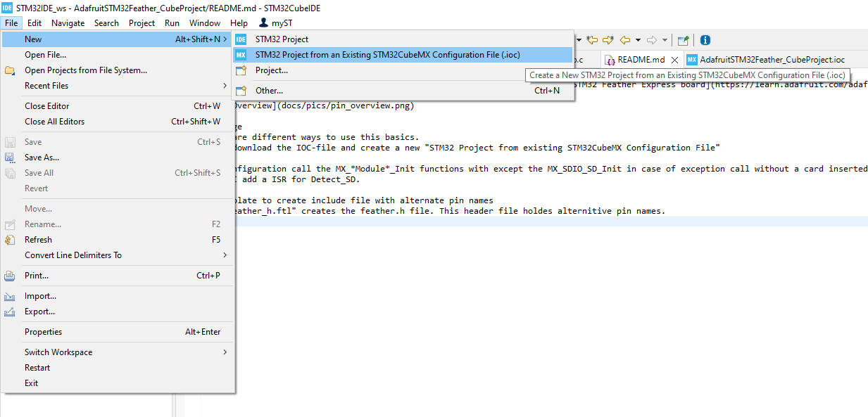
Task: Open the Run menu
Action: pos(172,23)
